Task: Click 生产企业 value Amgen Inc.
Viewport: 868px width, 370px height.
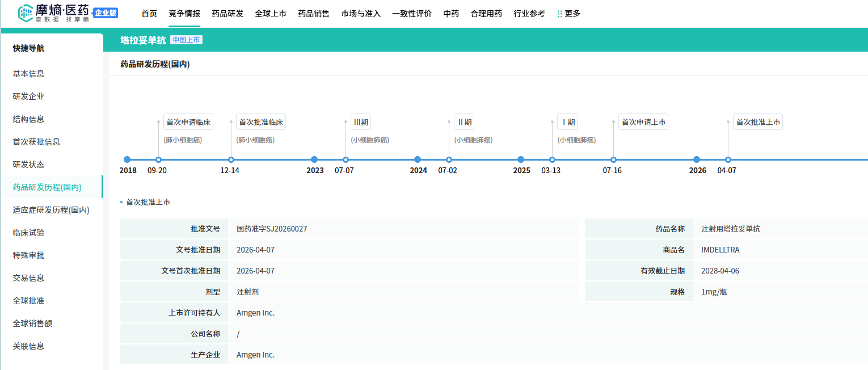Action: (x=255, y=355)
